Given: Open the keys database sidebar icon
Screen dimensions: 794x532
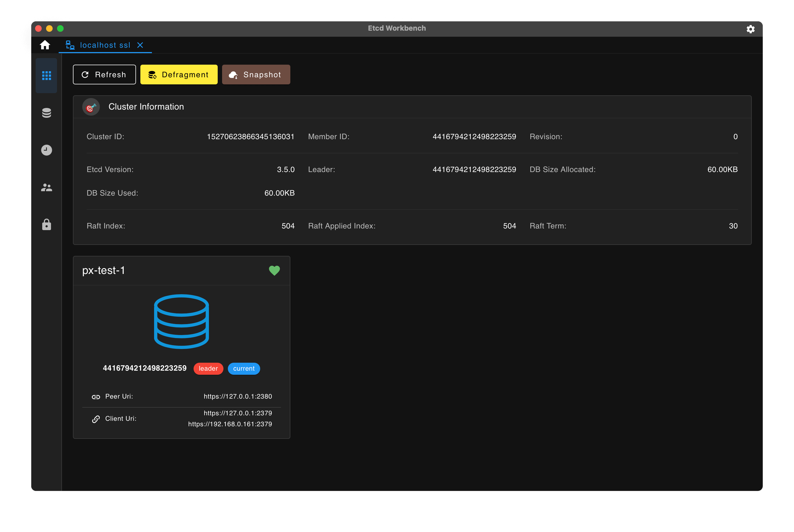Looking at the screenshot, I should tap(47, 113).
